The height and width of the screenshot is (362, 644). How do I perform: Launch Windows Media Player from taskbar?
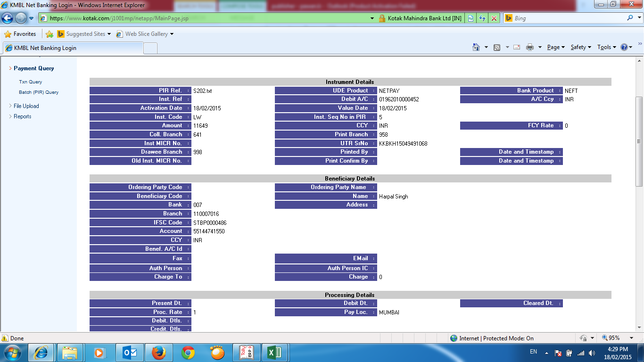(x=99, y=353)
